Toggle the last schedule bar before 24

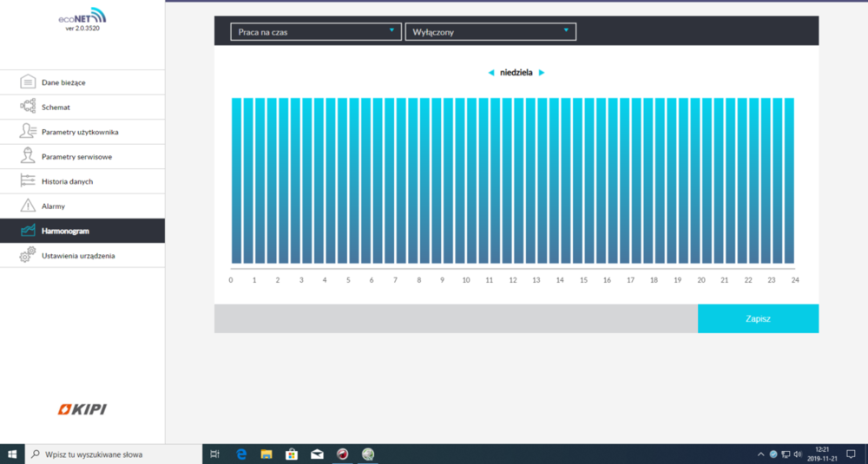(x=789, y=180)
